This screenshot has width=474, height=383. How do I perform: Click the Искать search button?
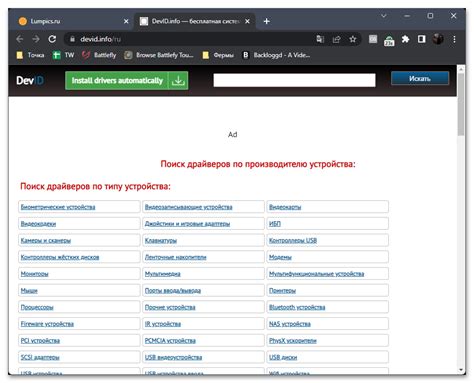pos(420,79)
